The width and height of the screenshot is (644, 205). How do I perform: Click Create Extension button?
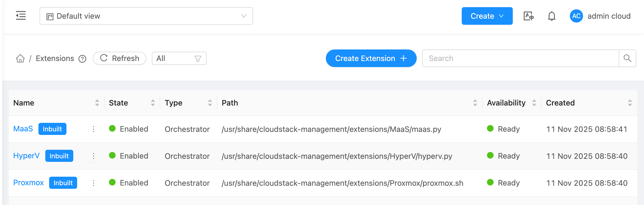(371, 58)
